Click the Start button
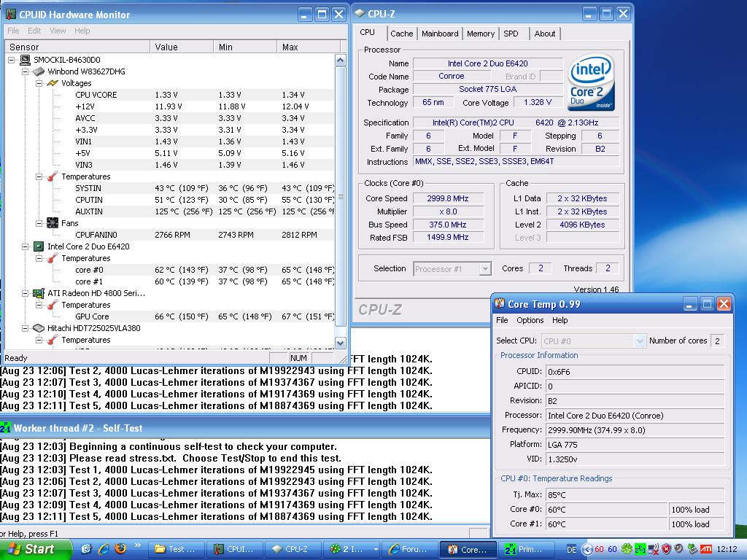The height and width of the screenshot is (560, 747). point(35,549)
